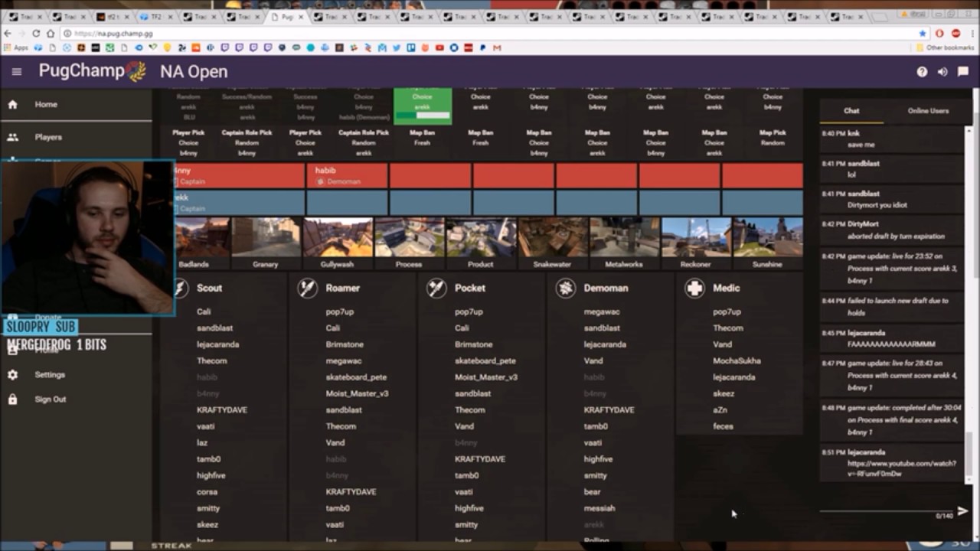The width and height of the screenshot is (980, 551).
Task: Select the Gullywash map thumbnail
Action: point(338,243)
